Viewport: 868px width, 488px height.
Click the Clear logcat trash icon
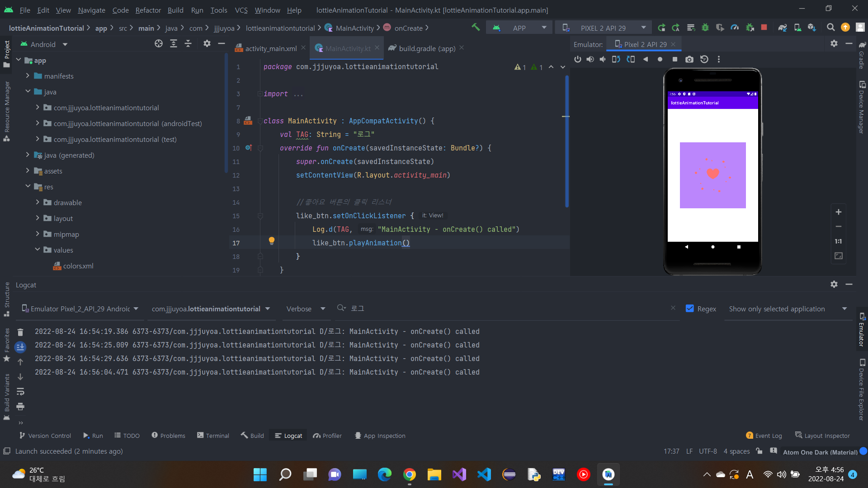[20, 333]
